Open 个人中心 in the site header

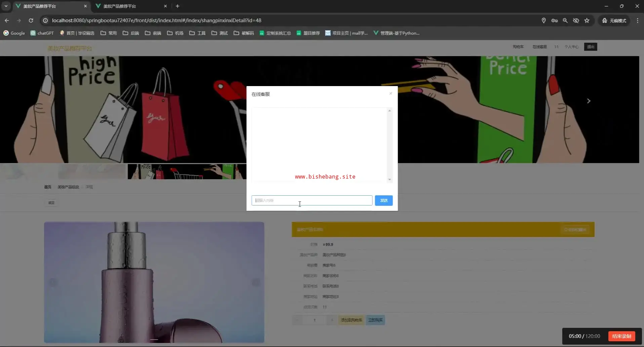[x=571, y=47]
